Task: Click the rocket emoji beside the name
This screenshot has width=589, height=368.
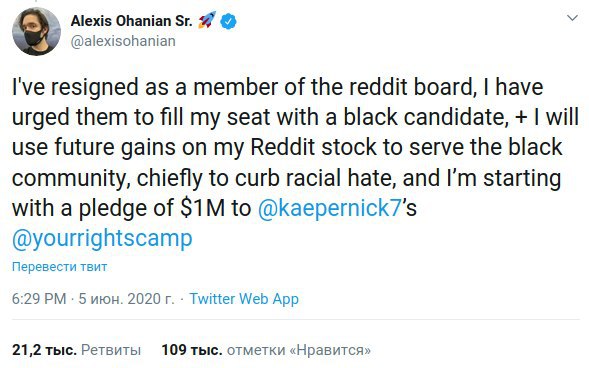Action: [x=207, y=20]
